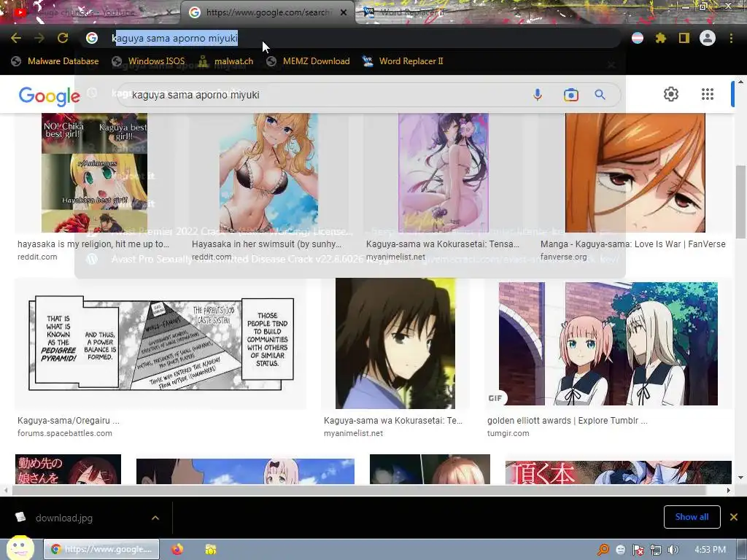This screenshot has height=560, width=747.
Task: Click the Google logo
Action: tap(49, 97)
